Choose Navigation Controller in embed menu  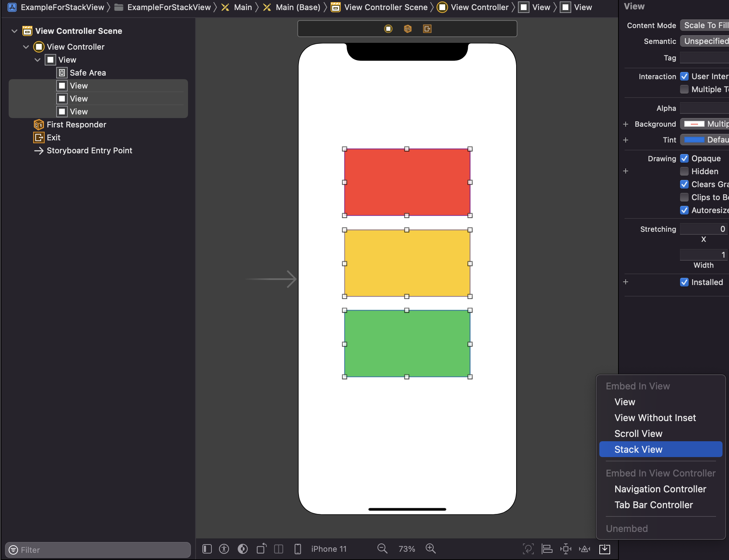[x=660, y=489]
